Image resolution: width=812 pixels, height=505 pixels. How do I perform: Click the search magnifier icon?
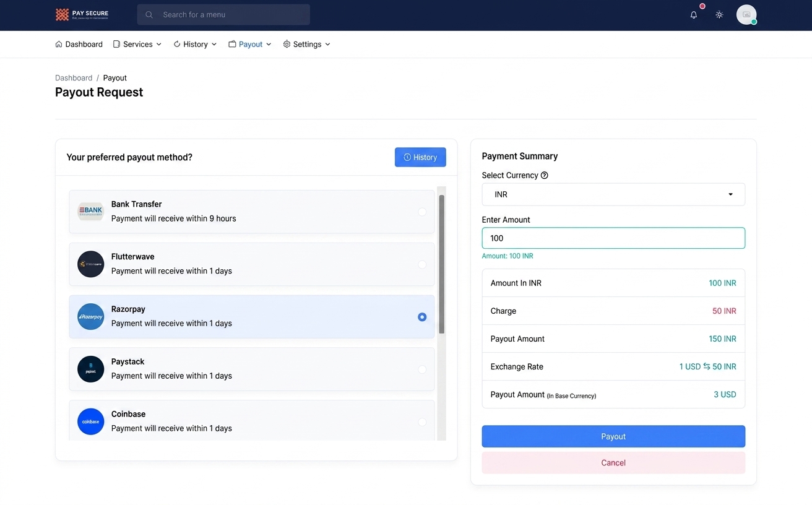click(149, 15)
